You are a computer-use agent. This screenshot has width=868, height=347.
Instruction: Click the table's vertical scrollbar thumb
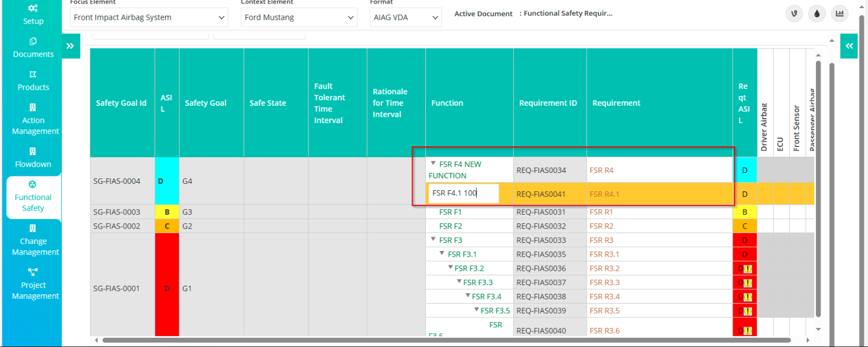coord(818,189)
